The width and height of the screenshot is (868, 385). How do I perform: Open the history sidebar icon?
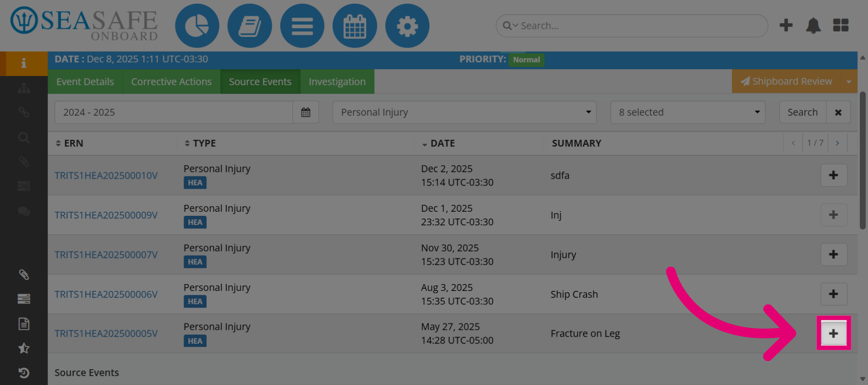pos(24,373)
